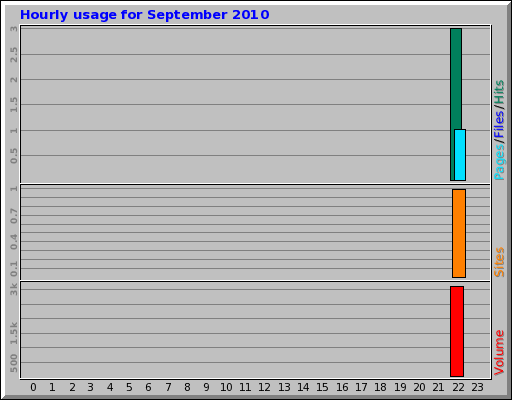
Task: Click hour label 0 on x-axis
Action: (x=33, y=387)
